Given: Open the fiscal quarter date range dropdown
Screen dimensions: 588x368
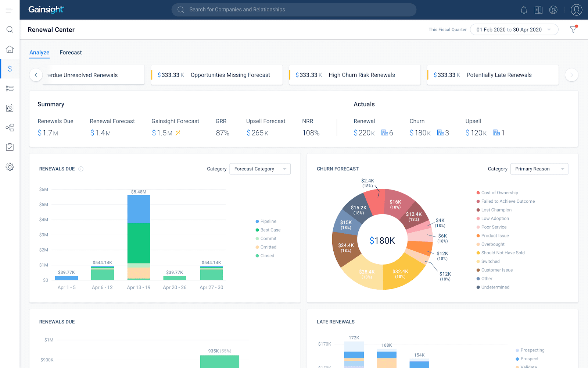Looking at the screenshot, I should click(x=514, y=30).
